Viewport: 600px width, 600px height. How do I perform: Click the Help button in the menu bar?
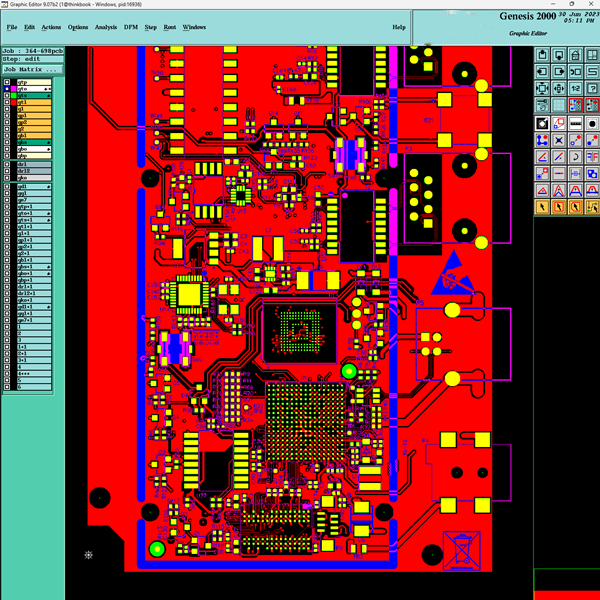click(399, 27)
